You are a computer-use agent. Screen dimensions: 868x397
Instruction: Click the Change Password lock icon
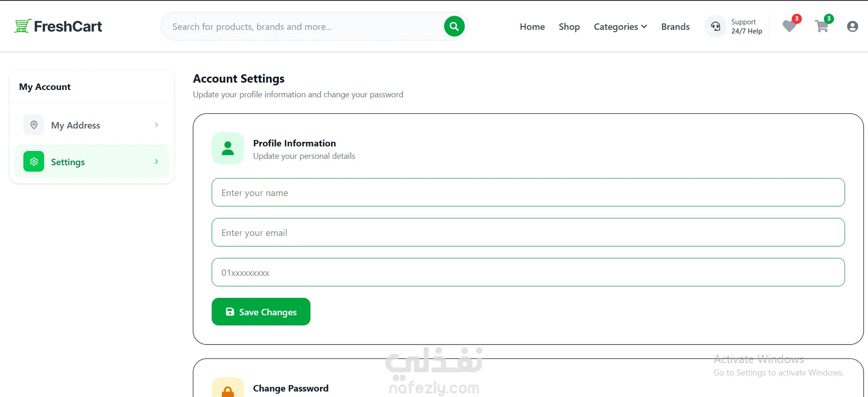point(228,388)
